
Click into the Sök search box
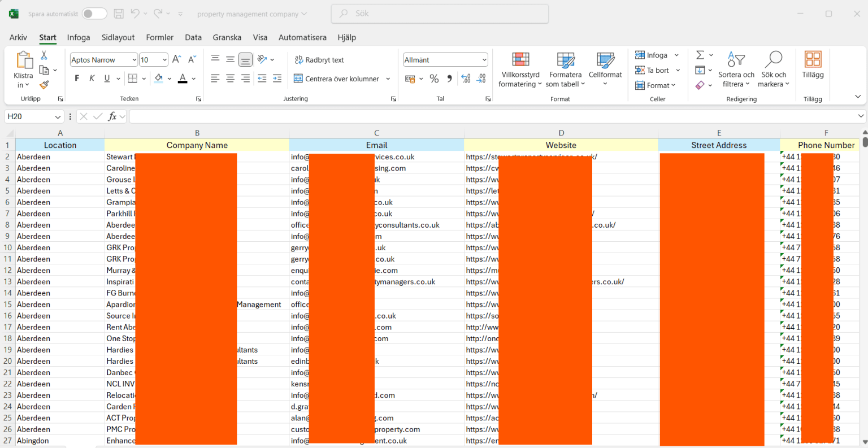[x=440, y=14]
